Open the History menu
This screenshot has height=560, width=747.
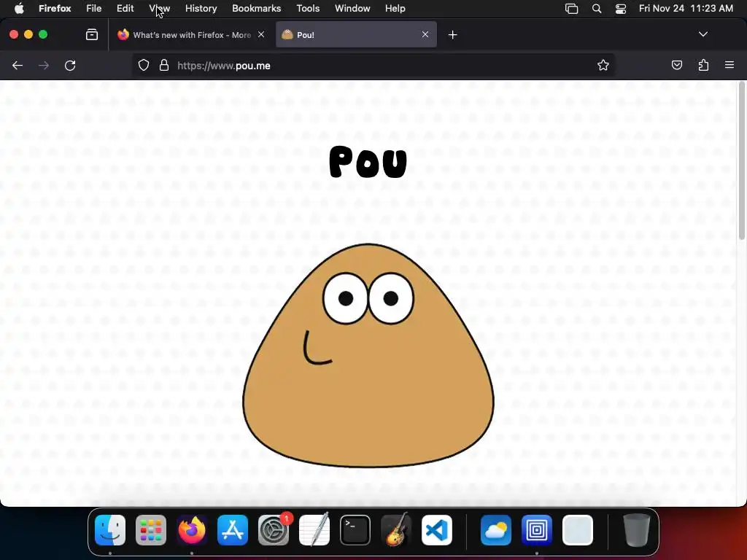201,8
